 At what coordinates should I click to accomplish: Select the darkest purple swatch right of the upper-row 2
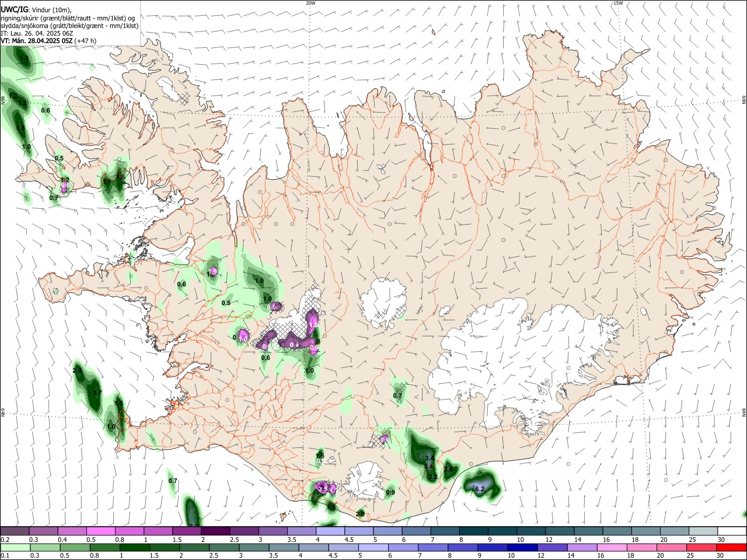[x=215, y=531]
